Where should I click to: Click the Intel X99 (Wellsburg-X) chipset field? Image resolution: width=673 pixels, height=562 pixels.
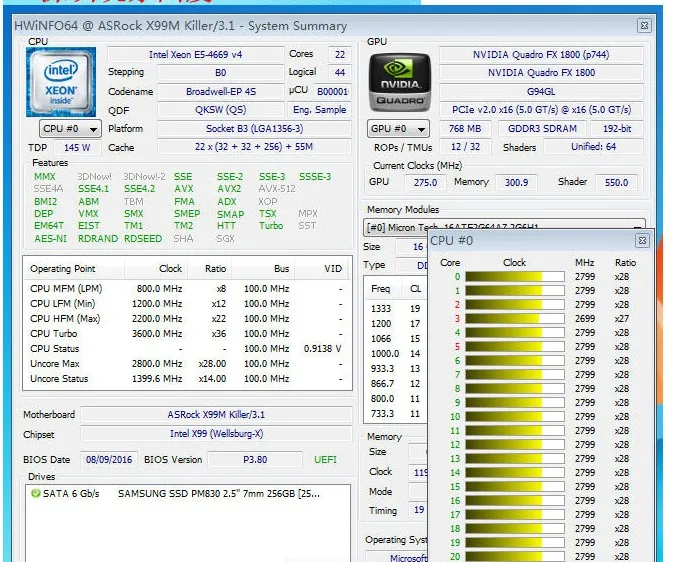point(216,434)
